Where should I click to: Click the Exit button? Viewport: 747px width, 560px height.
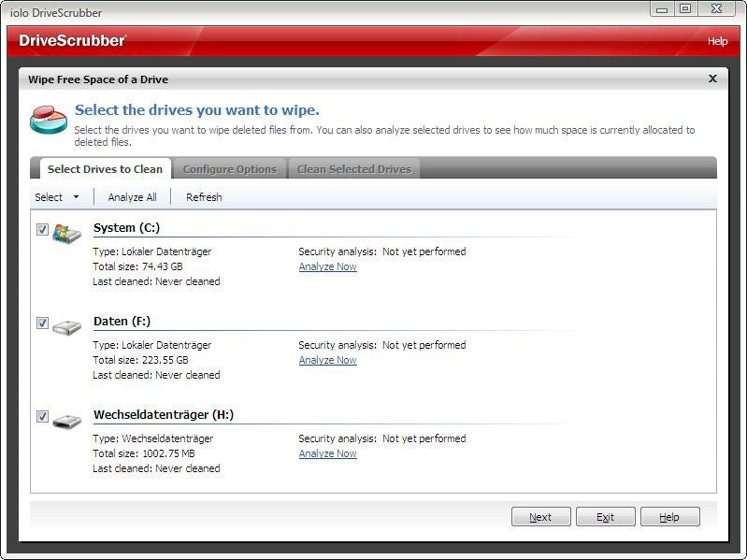(x=606, y=517)
